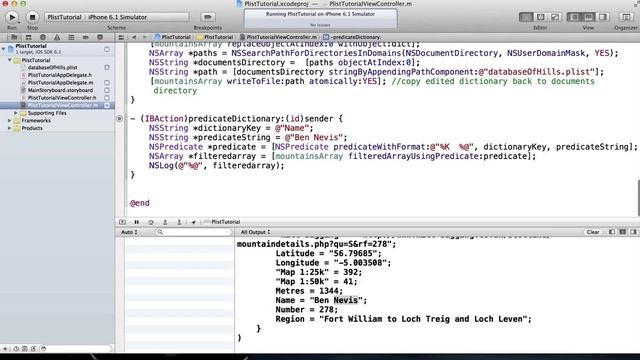This screenshot has width=640, height=360.
Task: Open the Search navigator
Action: (42, 37)
